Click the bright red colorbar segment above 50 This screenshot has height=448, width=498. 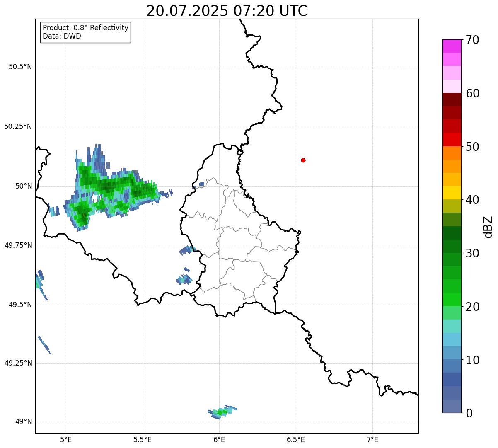click(x=452, y=139)
